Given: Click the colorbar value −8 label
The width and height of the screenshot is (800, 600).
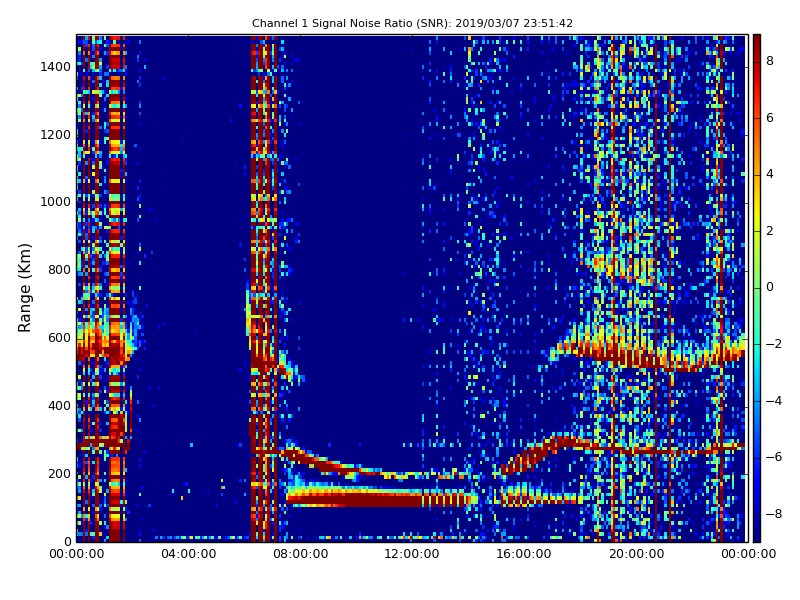Looking at the screenshot, I should [774, 514].
